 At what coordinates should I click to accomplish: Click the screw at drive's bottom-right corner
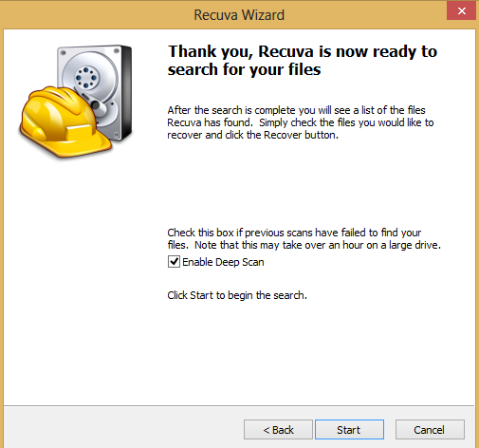pos(116,135)
